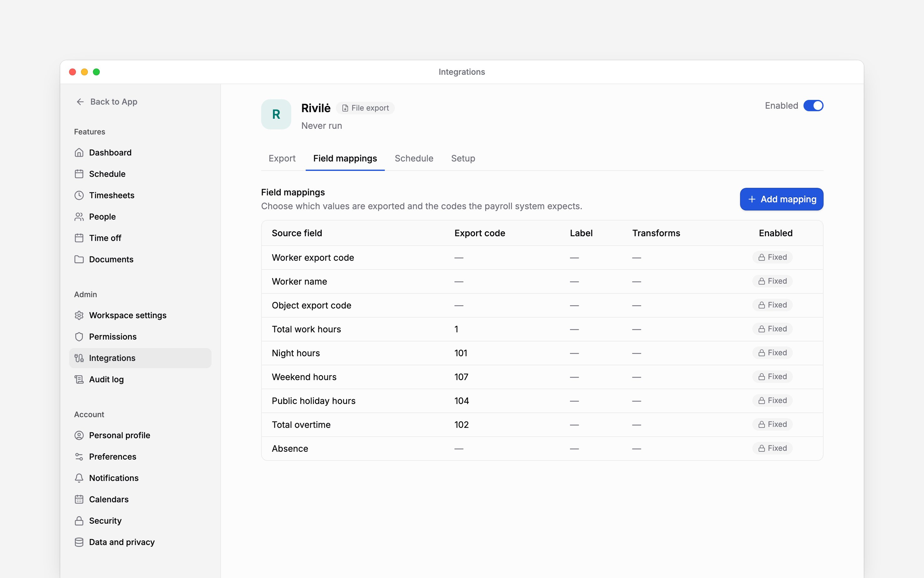Select the Field mappings tab
This screenshot has width=924, height=578.
pos(345,158)
